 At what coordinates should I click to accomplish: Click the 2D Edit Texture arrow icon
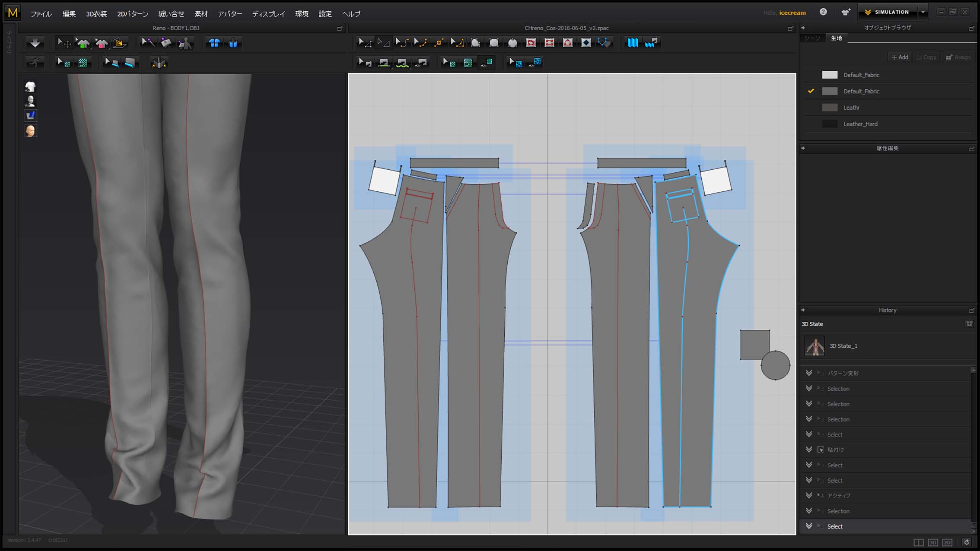click(x=449, y=63)
